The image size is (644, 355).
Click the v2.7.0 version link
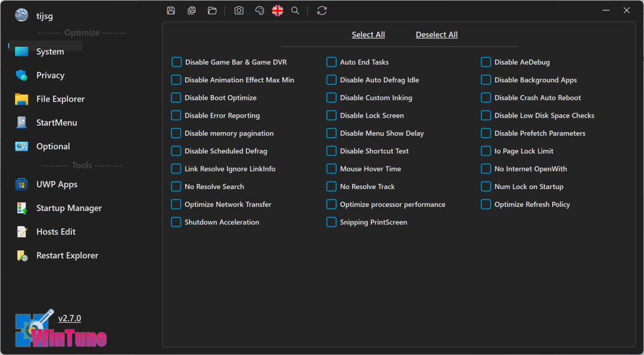click(x=70, y=318)
